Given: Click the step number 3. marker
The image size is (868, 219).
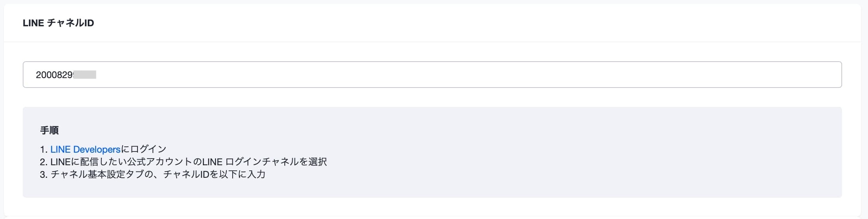Looking at the screenshot, I should pos(43,174).
